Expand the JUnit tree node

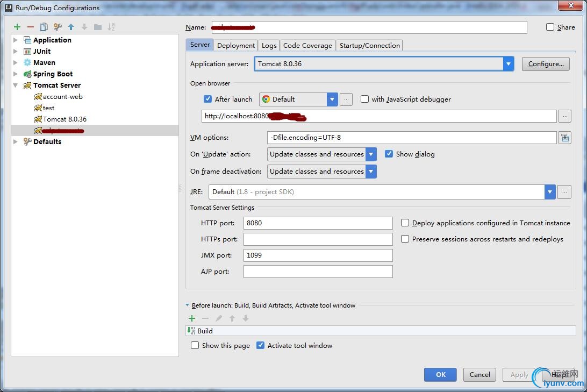16,51
